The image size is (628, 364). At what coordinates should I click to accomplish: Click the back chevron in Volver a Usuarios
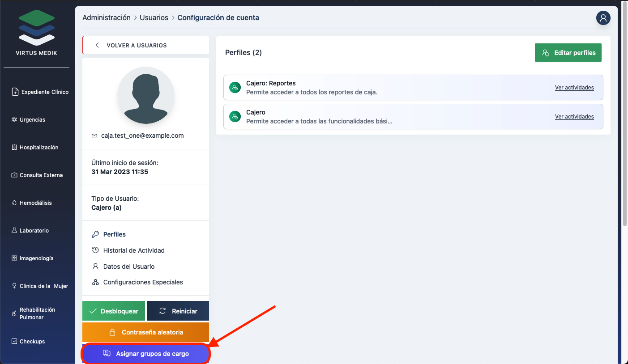click(x=97, y=46)
